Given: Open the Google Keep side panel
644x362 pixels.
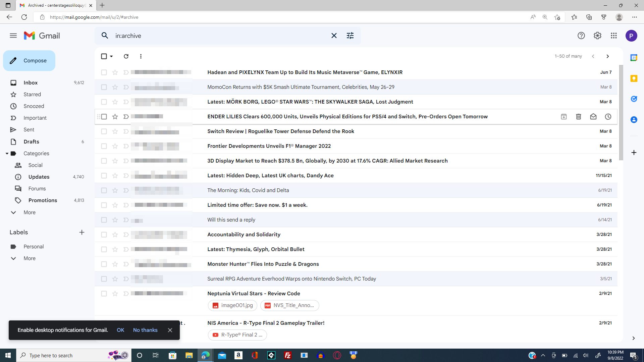Looking at the screenshot, I should click(x=634, y=78).
